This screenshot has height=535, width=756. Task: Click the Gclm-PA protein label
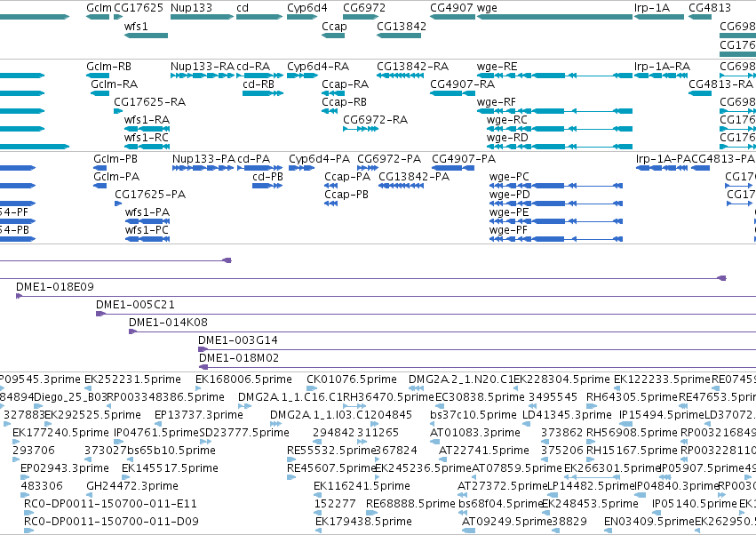point(116,177)
